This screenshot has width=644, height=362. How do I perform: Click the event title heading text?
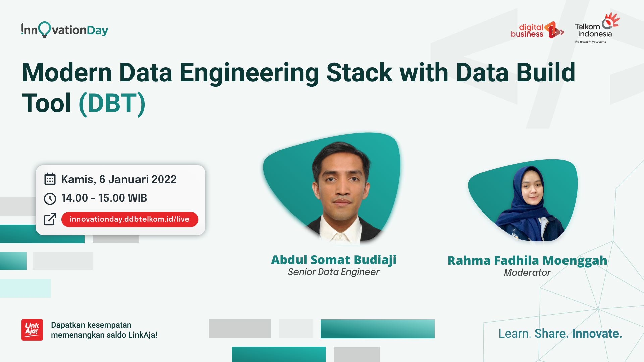tap(299, 73)
